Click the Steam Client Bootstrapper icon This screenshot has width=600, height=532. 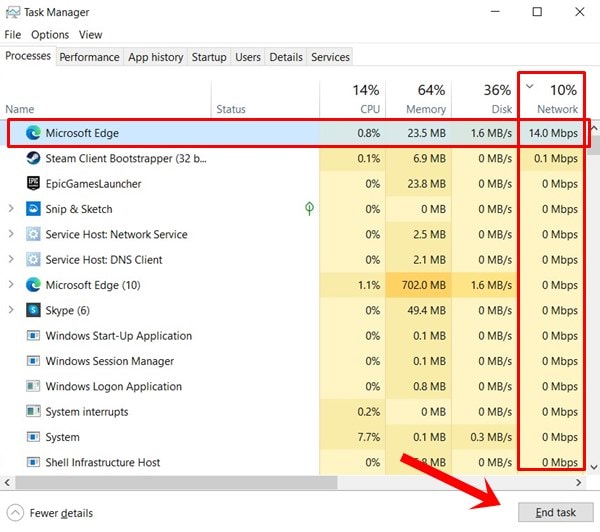[33, 158]
